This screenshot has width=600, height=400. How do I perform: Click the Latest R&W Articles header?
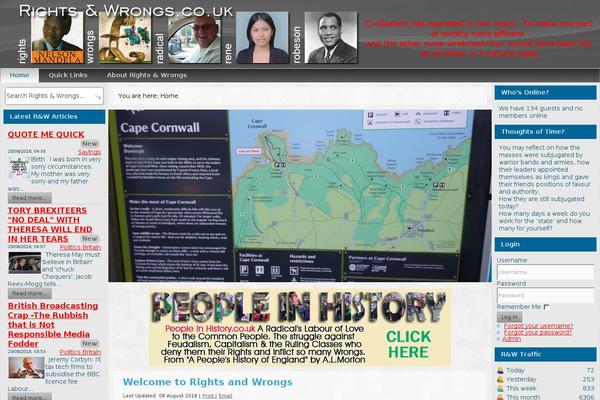(x=54, y=117)
